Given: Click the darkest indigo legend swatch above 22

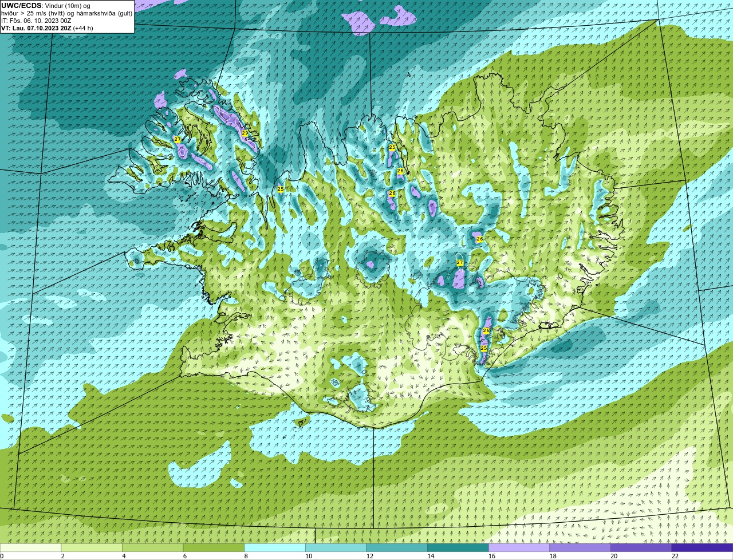Looking at the screenshot, I should pos(703,547).
